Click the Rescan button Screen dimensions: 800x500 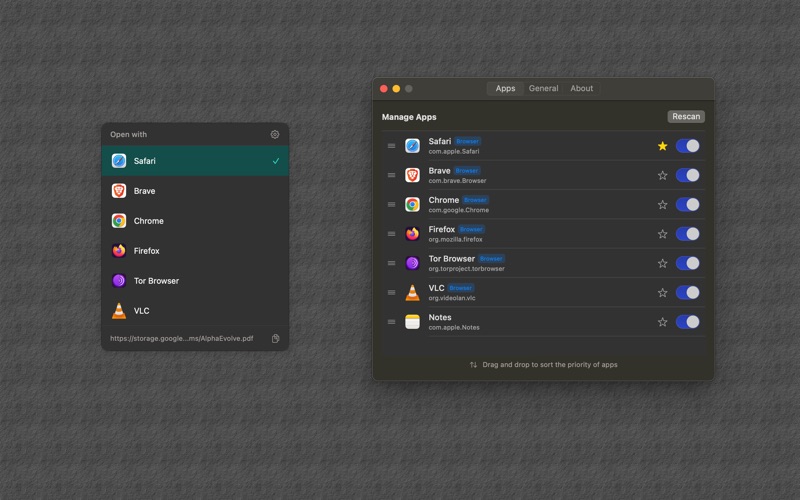point(686,117)
